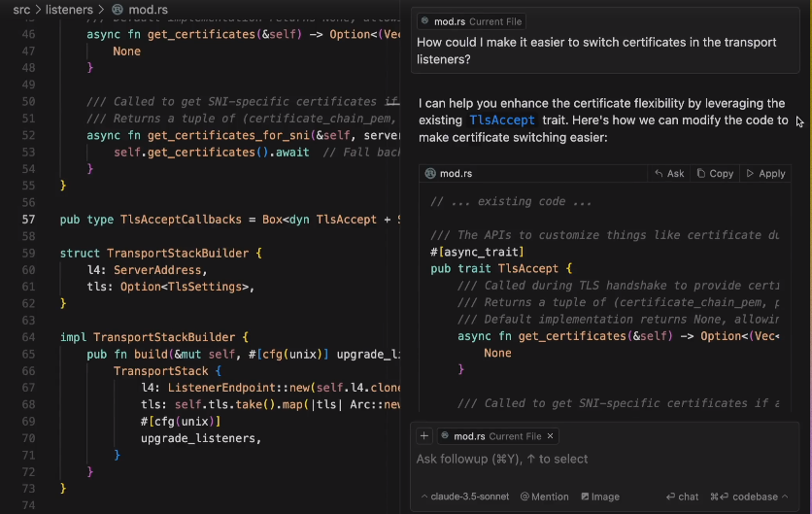The width and height of the screenshot is (812, 514).
Task: Click #[async_trait] in chat code block
Action: 477,252
